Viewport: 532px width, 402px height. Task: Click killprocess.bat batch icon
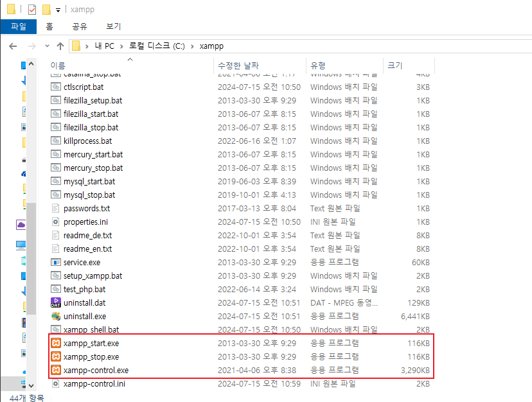tap(56, 141)
